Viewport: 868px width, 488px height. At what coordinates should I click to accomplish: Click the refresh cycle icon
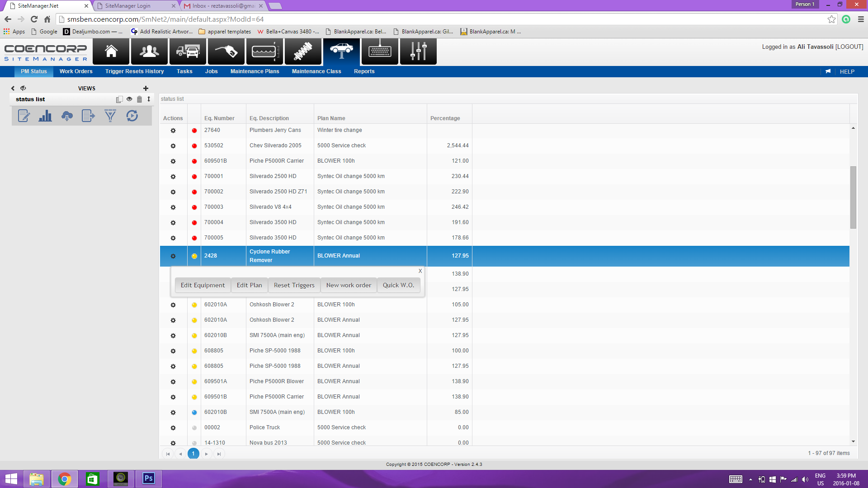132,116
